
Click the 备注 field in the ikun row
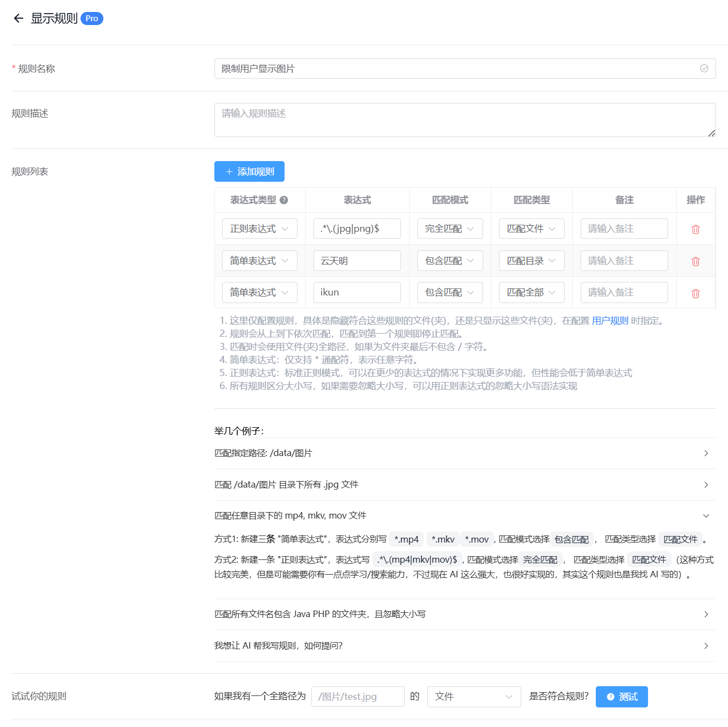[x=624, y=292]
